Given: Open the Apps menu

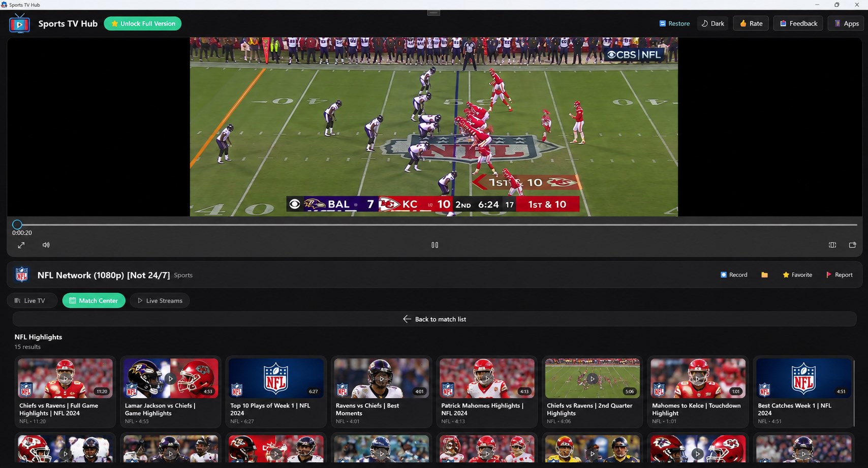Looking at the screenshot, I should coord(846,23).
